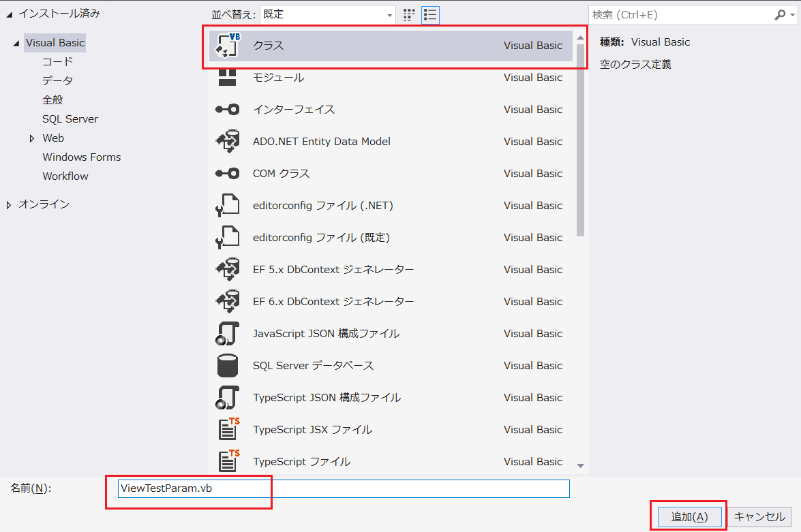
Task: Select the EF 6.x DbContext ジェネレーター icon
Action: click(227, 301)
